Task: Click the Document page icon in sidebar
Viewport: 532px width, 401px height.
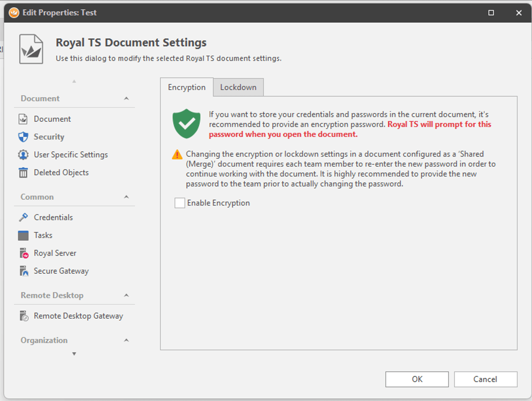Action: [23, 119]
